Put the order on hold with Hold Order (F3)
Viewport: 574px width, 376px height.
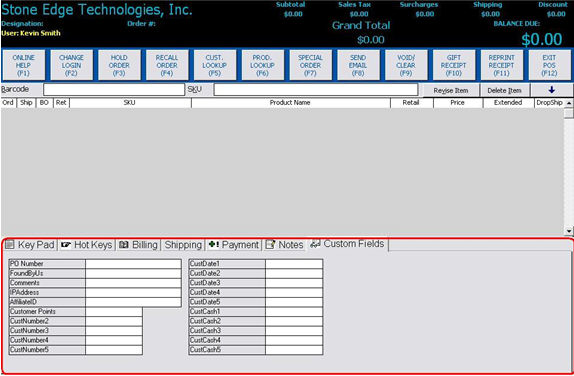[119, 65]
